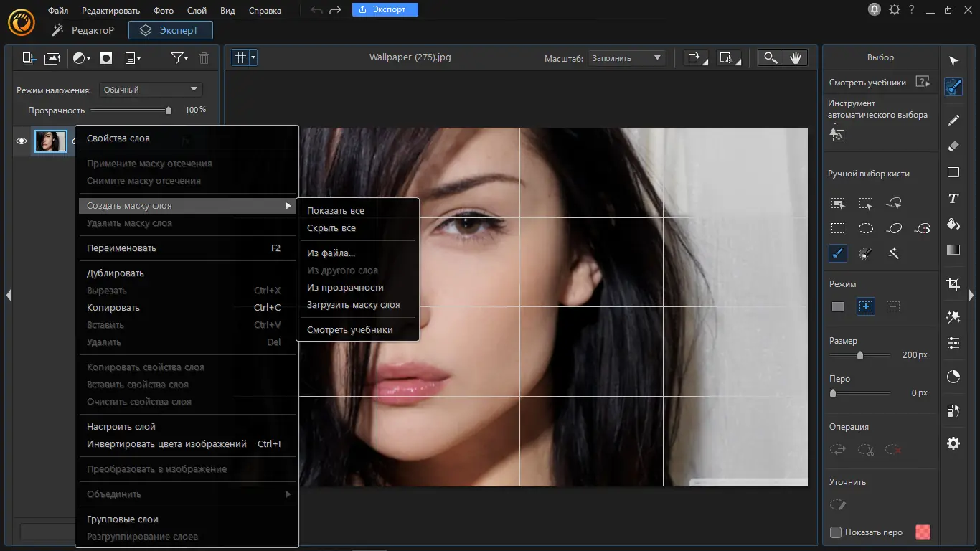The width and height of the screenshot is (980, 551).
Task: Click the Zoom magnifier tool
Action: tap(771, 58)
